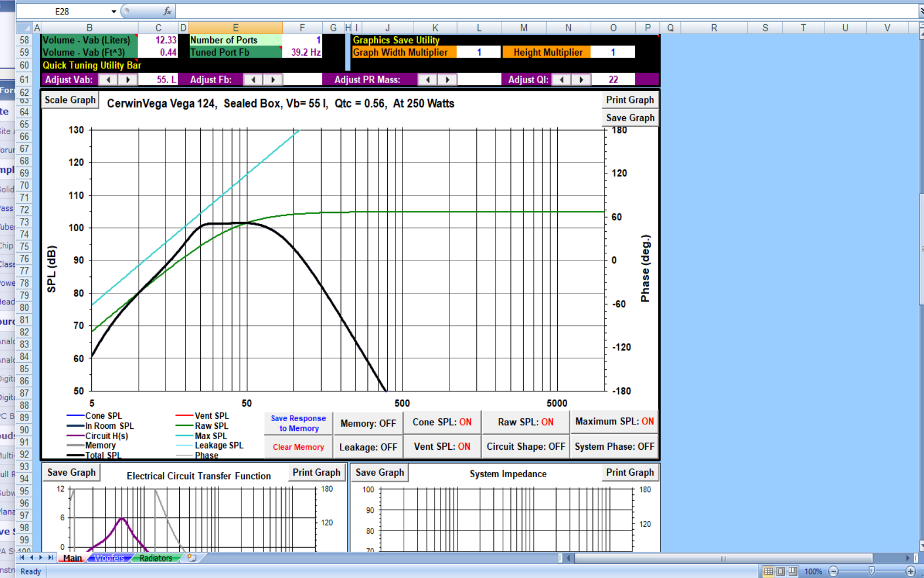Click the Tuned Port Fb value 39.2 Hz
Viewport: 924px width, 578px height.
[302, 52]
